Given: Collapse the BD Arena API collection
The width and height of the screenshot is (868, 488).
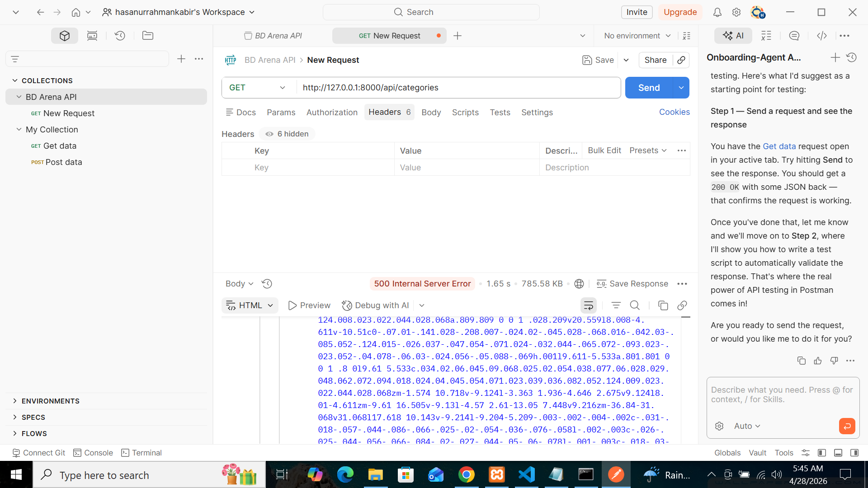Looking at the screenshot, I should pos(19,97).
